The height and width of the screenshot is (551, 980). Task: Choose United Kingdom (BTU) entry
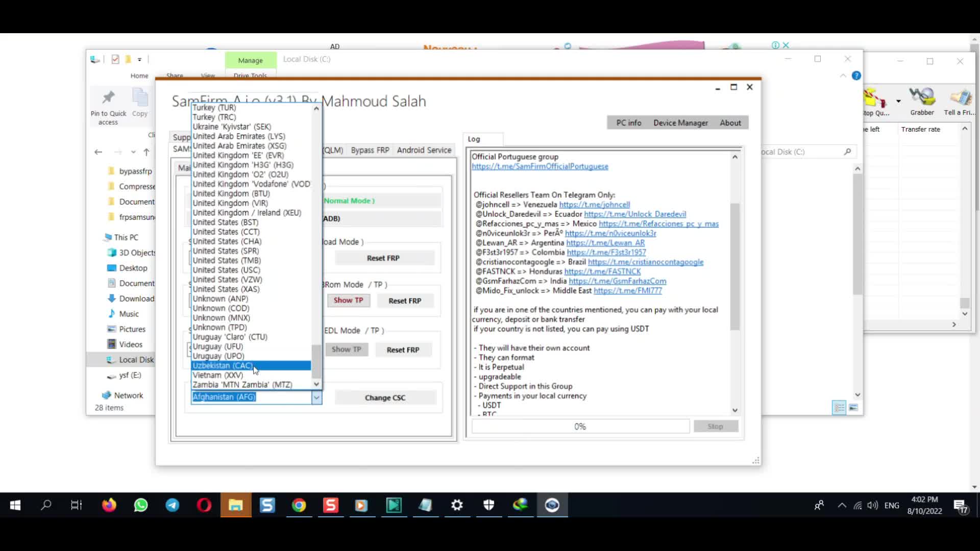click(251, 194)
